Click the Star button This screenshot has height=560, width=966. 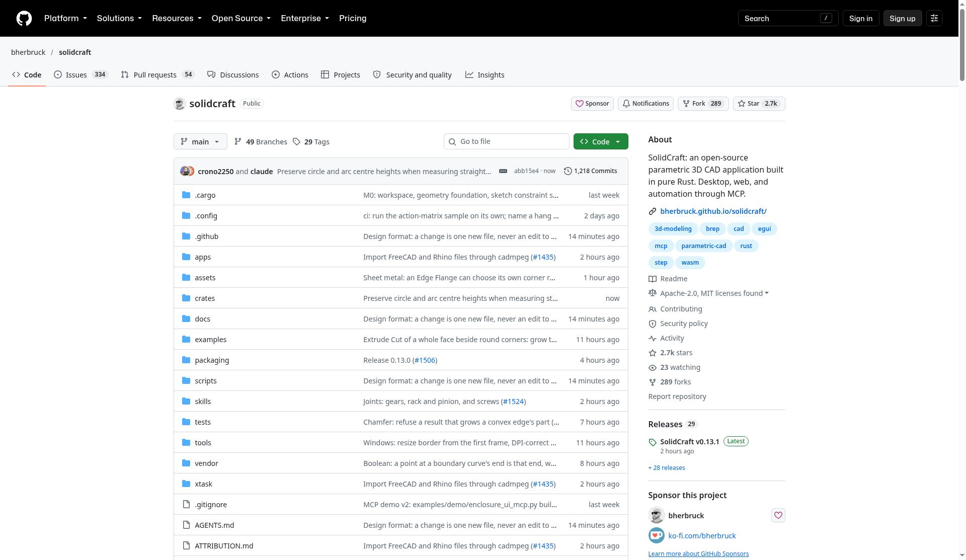click(759, 104)
